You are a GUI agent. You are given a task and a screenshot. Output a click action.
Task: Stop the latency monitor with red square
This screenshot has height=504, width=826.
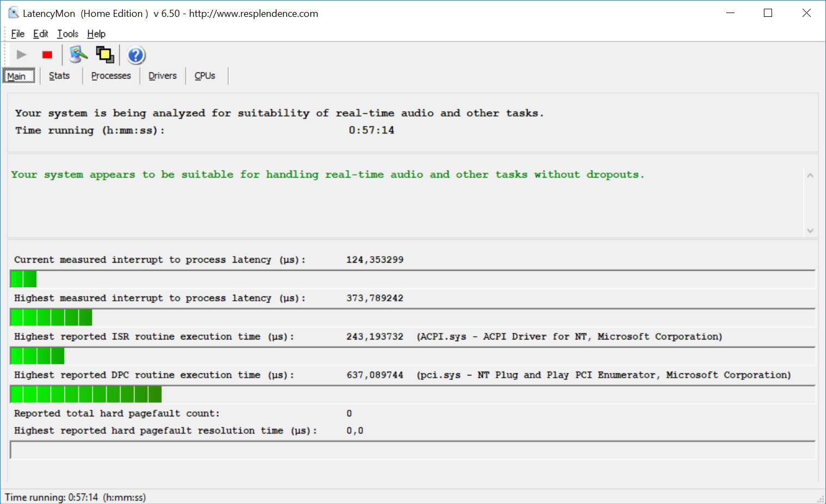click(x=47, y=54)
